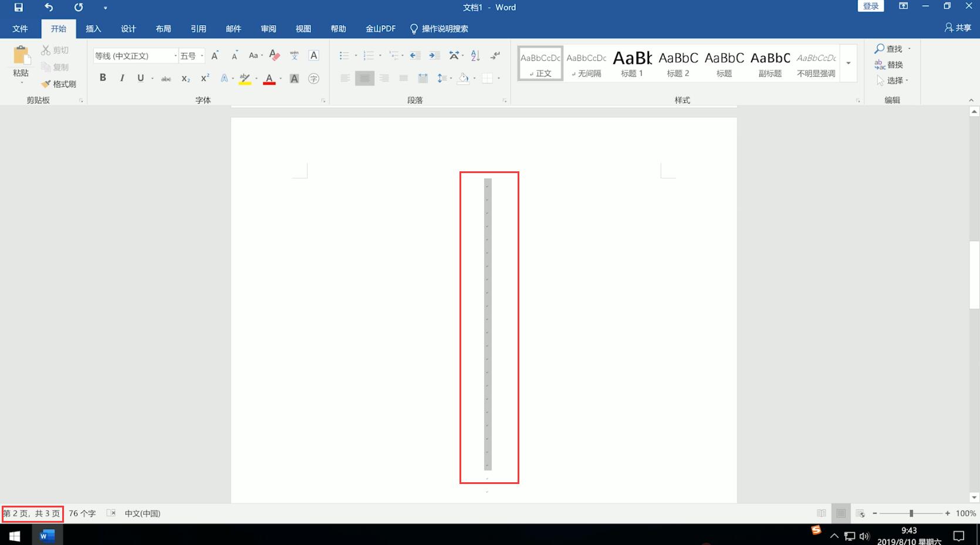The width and height of the screenshot is (980, 545).
Task: Click the Cut (剪切) button
Action: coord(55,50)
